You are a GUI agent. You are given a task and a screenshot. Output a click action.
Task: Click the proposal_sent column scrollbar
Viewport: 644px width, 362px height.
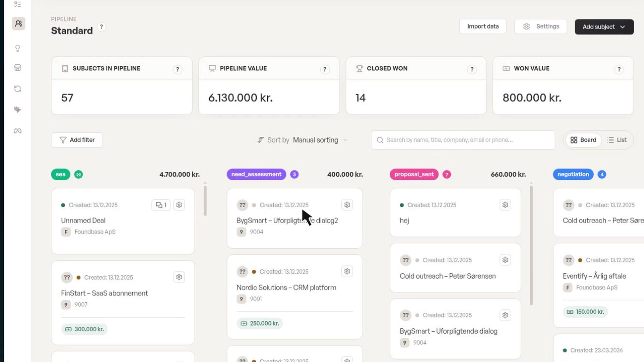(x=531, y=245)
